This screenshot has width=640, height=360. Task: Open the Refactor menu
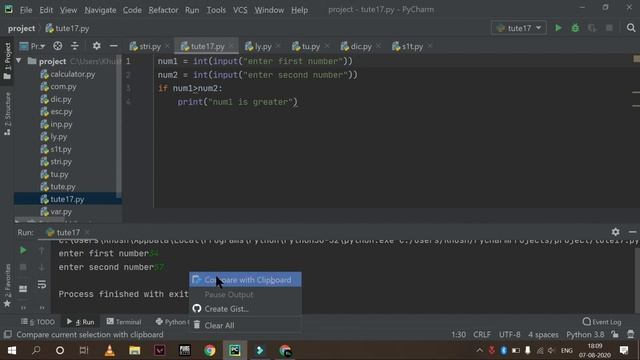pyautogui.click(x=163, y=10)
